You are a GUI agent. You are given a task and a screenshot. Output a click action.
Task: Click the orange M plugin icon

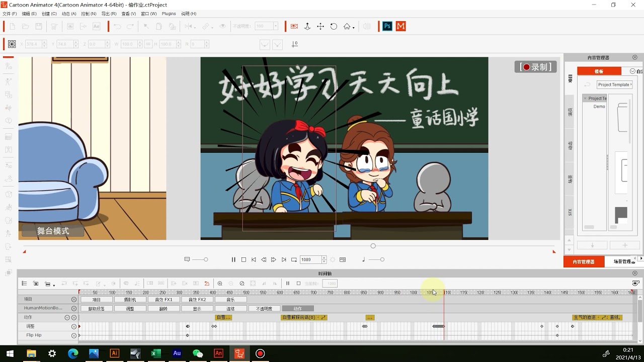point(401,26)
